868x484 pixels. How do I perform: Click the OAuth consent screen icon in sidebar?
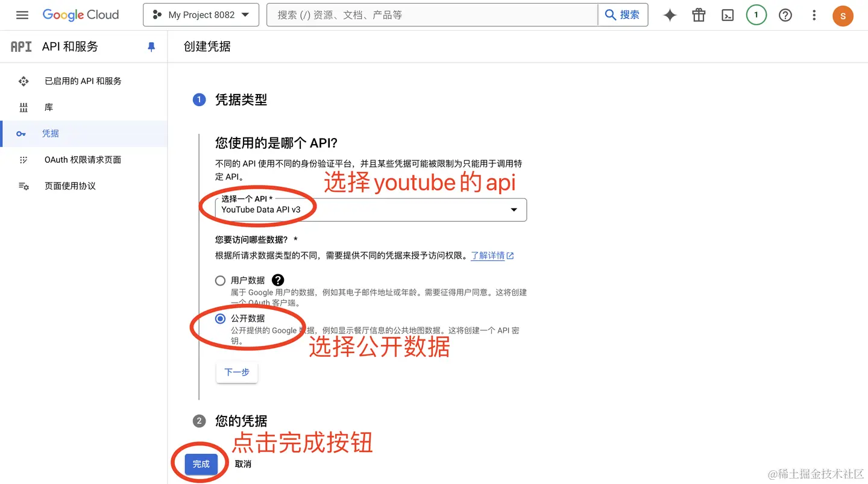click(x=24, y=160)
